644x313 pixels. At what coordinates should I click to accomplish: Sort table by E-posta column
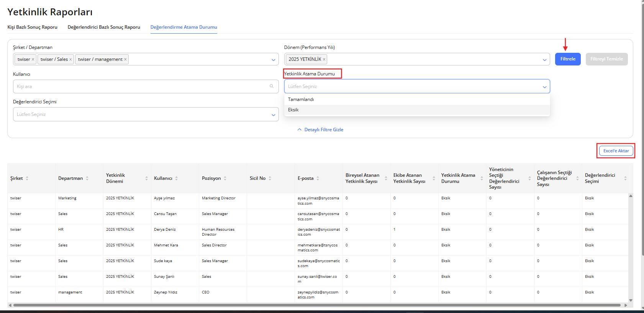click(x=318, y=178)
